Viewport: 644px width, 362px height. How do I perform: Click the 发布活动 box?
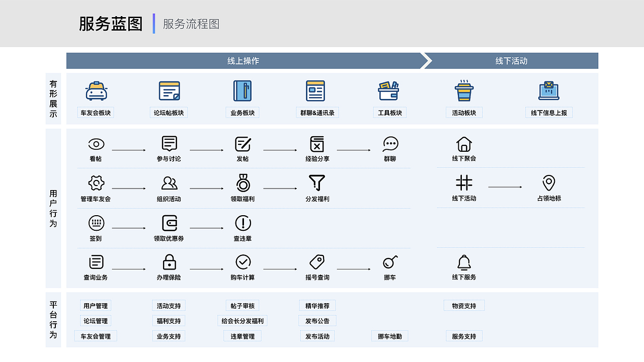click(317, 336)
